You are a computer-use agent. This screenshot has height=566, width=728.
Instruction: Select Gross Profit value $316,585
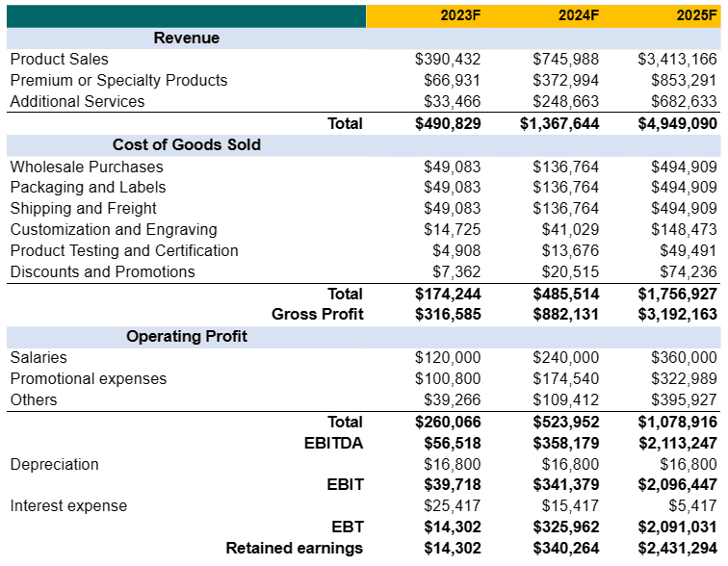click(x=448, y=315)
